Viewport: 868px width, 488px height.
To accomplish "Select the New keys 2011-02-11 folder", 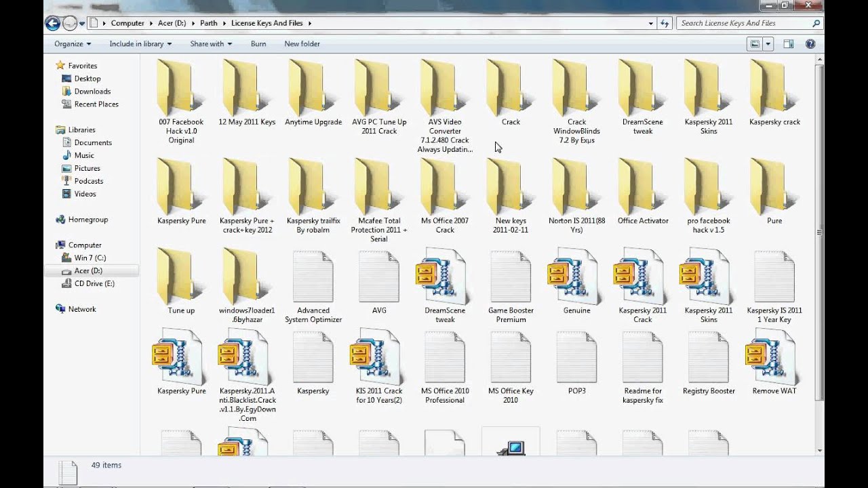I will click(x=511, y=195).
